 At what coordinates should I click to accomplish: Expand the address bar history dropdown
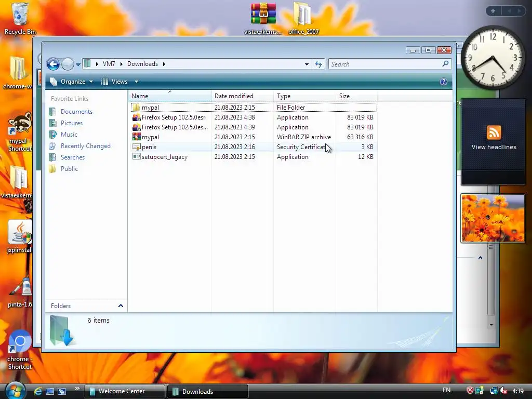click(307, 64)
